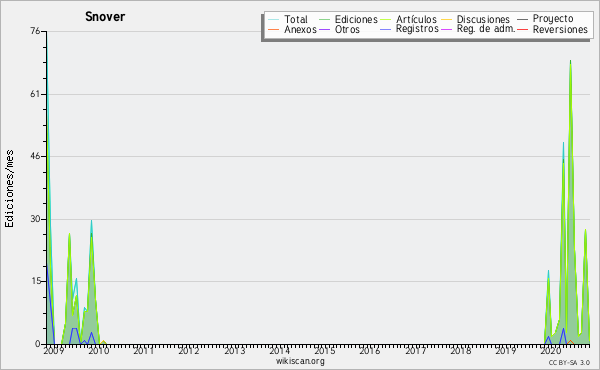Screen dimensions: 600x370
Task: Click the x-axis year label 2016
Action: click(x=370, y=350)
